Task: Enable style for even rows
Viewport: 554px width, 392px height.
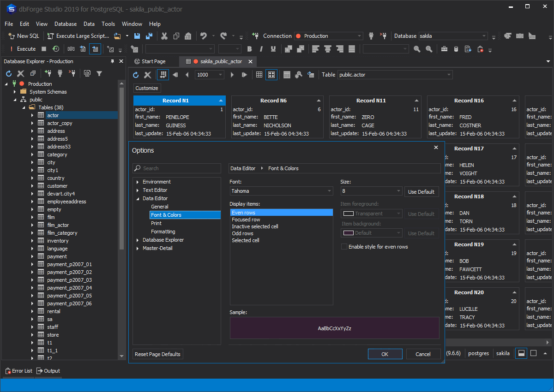Action: 344,246
